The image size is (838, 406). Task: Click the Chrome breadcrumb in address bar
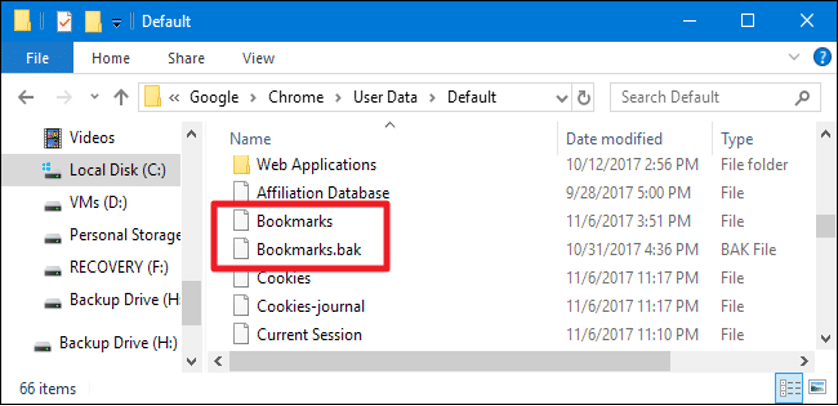click(x=295, y=97)
